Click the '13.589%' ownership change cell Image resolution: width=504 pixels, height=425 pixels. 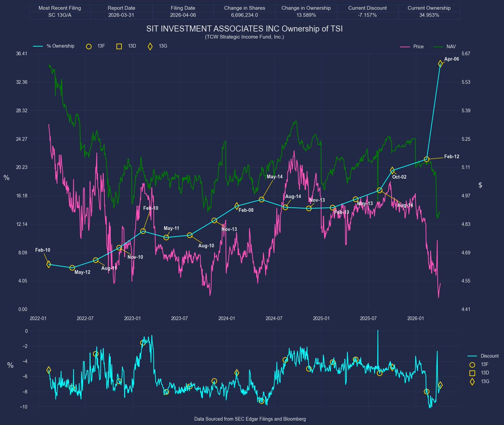[x=306, y=15]
